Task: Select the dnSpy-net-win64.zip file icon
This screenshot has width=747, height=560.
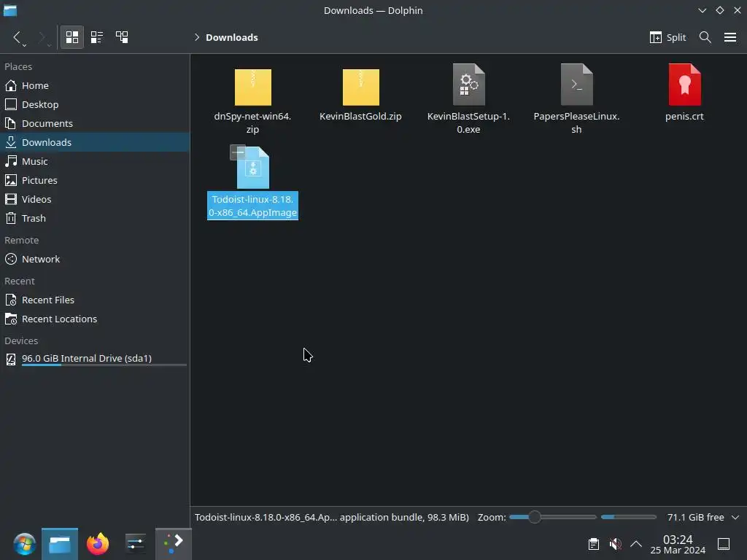Action: click(x=253, y=87)
